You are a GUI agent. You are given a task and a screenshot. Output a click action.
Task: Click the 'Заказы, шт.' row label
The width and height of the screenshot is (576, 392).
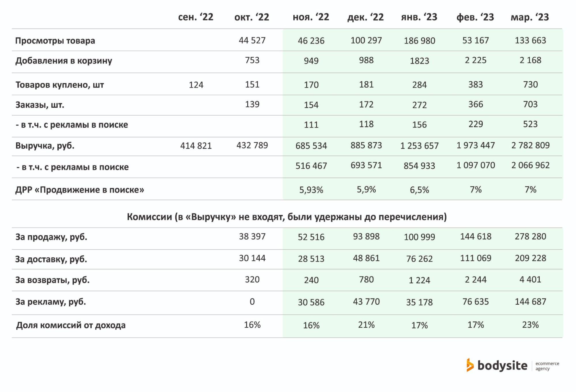(x=40, y=105)
